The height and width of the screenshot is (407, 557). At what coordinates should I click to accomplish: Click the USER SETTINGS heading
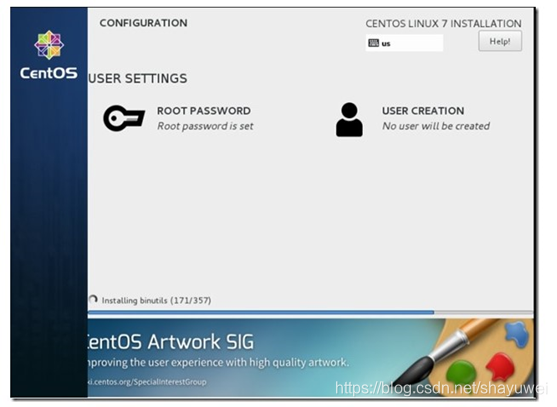[138, 78]
